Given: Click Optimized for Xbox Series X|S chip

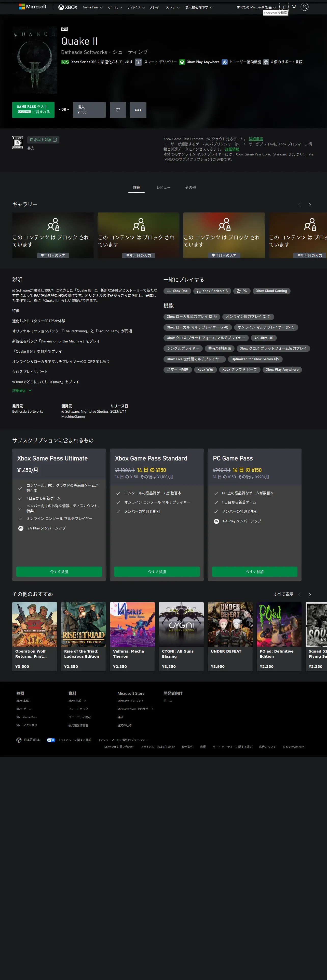Looking at the screenshot, I should coord(255,359).
